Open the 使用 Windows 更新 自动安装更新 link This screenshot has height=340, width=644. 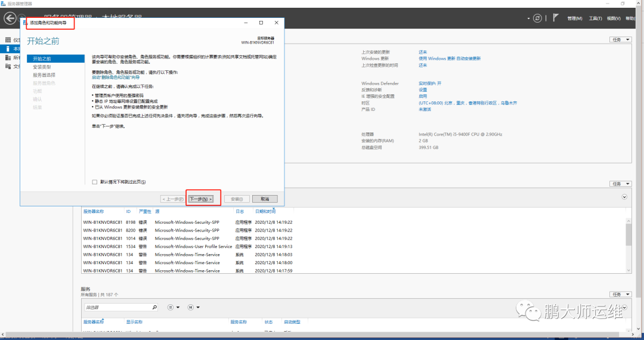450,58
